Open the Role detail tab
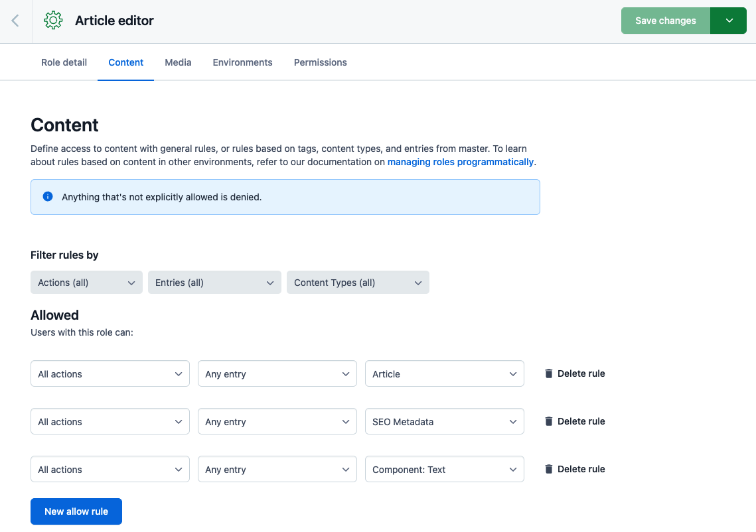Image resolution: width=756 pixels, height=532 pixels. tap(64, 62)
